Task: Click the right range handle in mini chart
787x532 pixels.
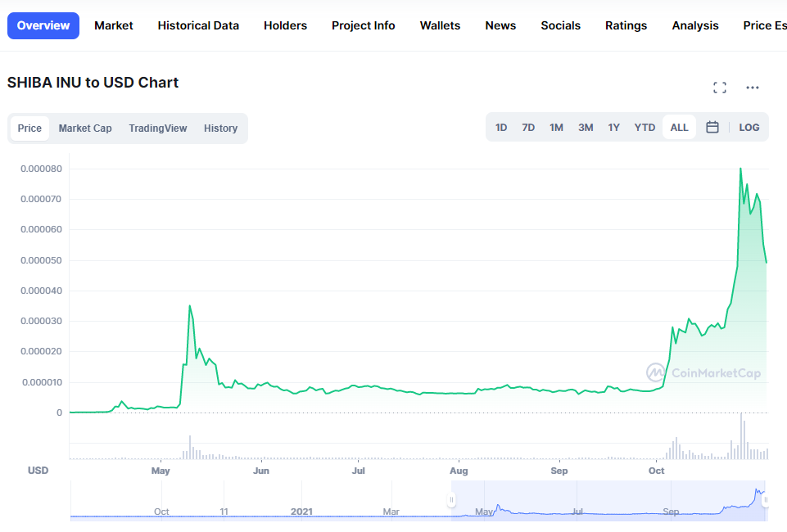Action: click(766, 500)
